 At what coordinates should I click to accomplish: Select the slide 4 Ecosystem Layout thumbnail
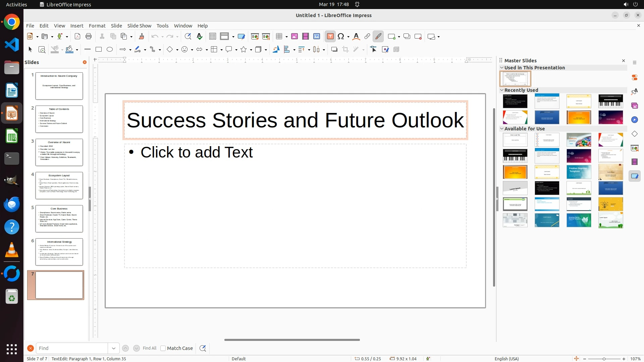coord(59,185)
